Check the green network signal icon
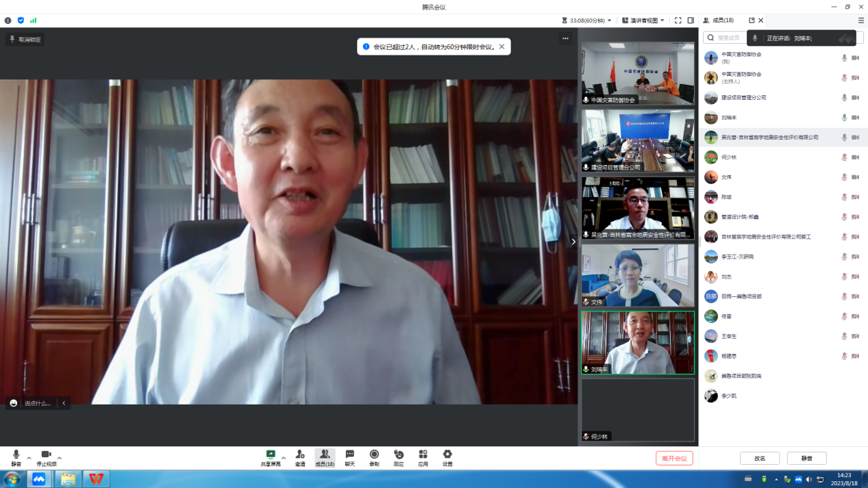 [34, 21]
